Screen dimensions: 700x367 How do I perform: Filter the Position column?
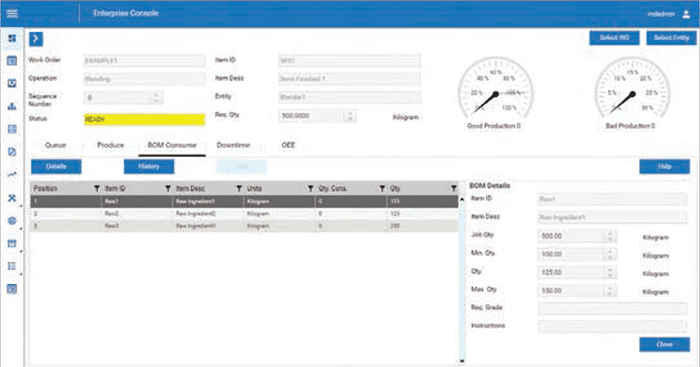point(96,188)
